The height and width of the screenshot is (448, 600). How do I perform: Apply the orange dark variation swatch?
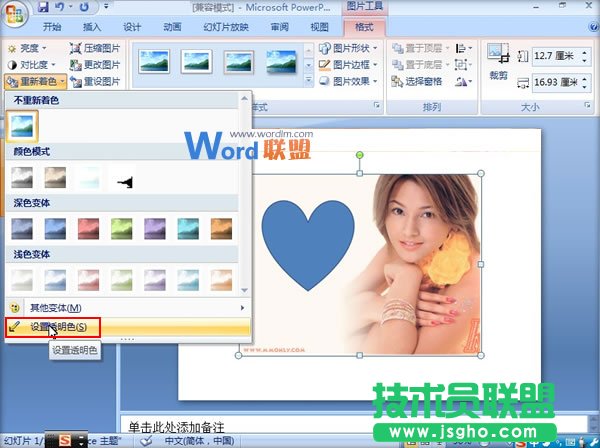[x=222, y=228]
